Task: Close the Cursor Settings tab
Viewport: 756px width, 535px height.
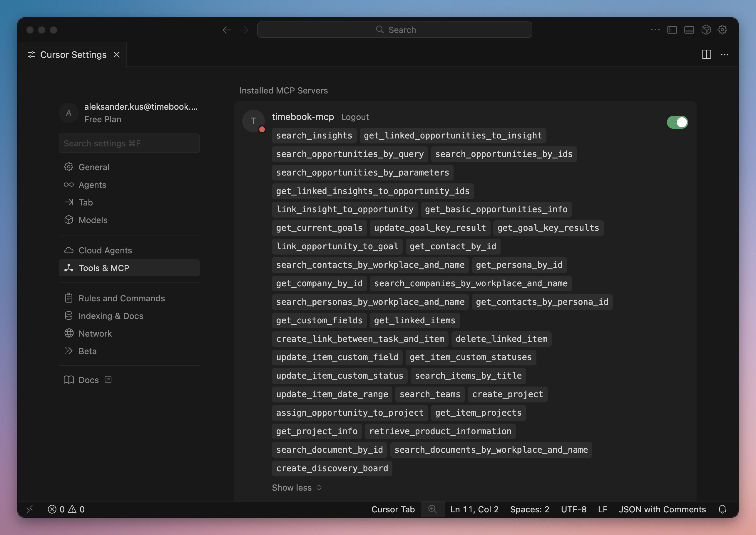Action: (x=117, y=55)
